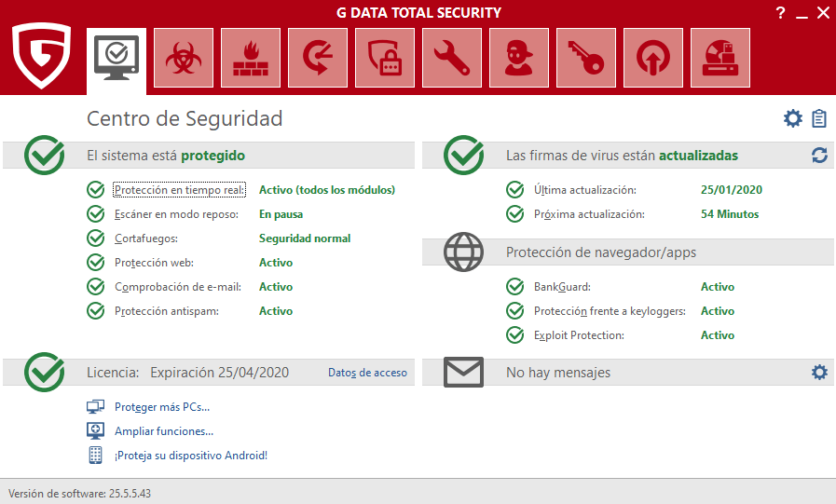Open the password manager shield-lock tab
836x504 pixels.
[x=385, y=58]
